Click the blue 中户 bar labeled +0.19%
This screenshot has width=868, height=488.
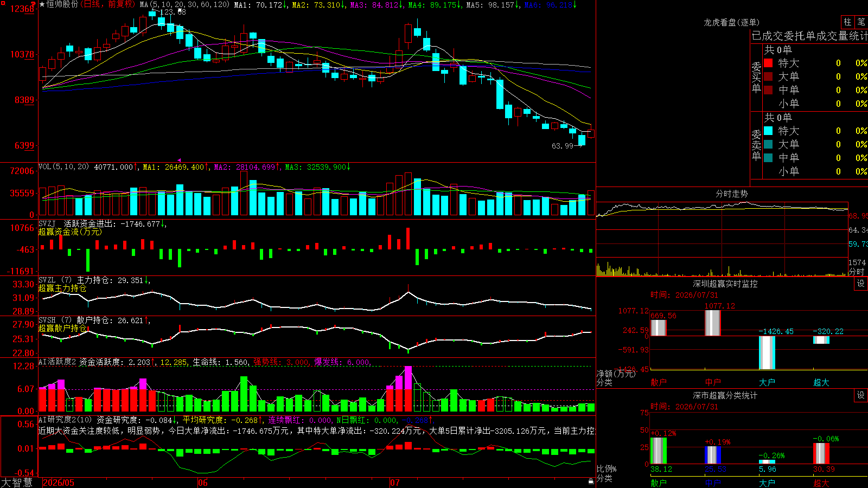712,455
